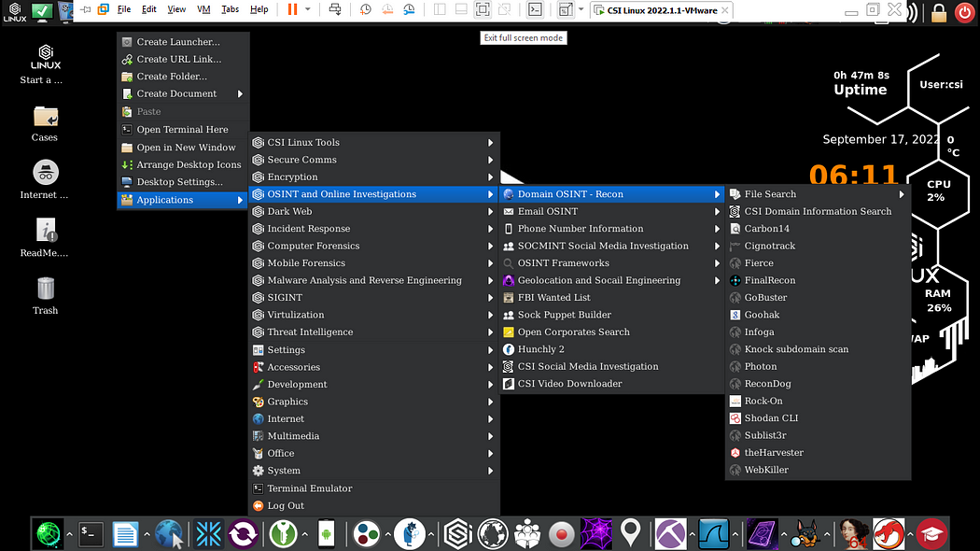The width and height of the screenshot is (980, 551).
Task: Open the VMware pause dropdown arrow
Action: (307, 9)
